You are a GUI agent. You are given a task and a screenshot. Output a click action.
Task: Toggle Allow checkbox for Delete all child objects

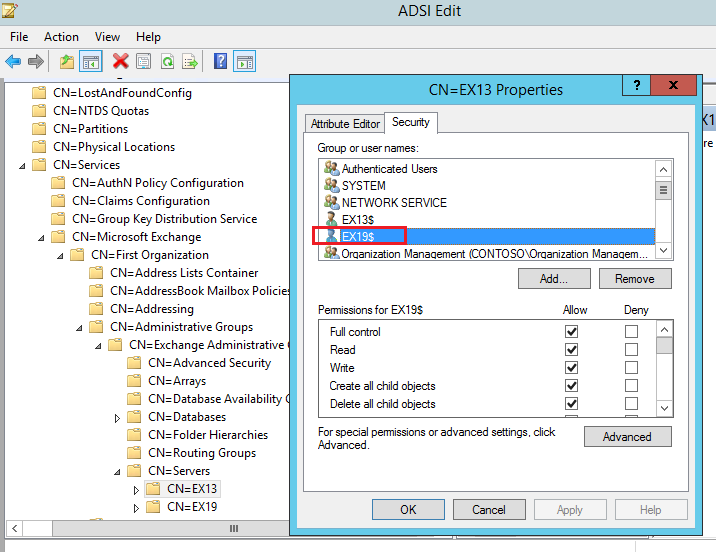tap(571, 404)
